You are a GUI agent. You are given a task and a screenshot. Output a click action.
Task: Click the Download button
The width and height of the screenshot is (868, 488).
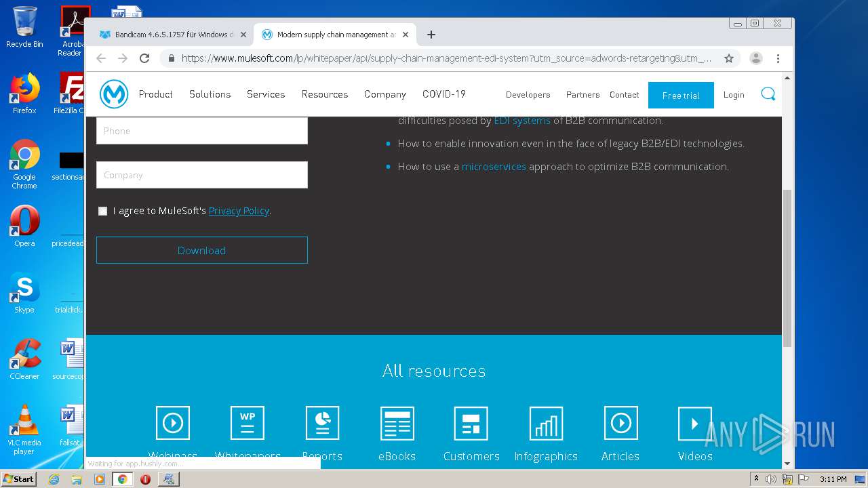tap(202, 250)
